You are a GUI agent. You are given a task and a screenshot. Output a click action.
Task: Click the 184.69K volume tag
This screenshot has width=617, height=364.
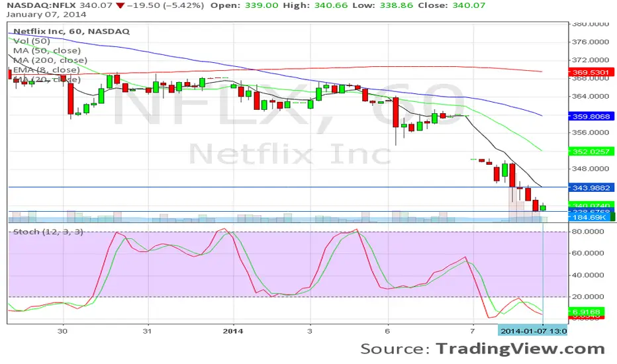click(589, 217)
